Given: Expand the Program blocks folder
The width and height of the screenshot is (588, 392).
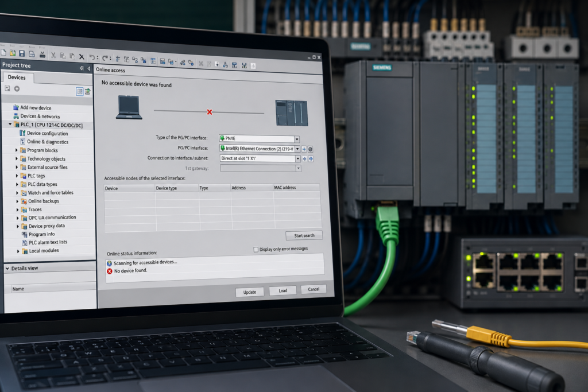Looking at the screenshot, I should click(x=17, y=150).
